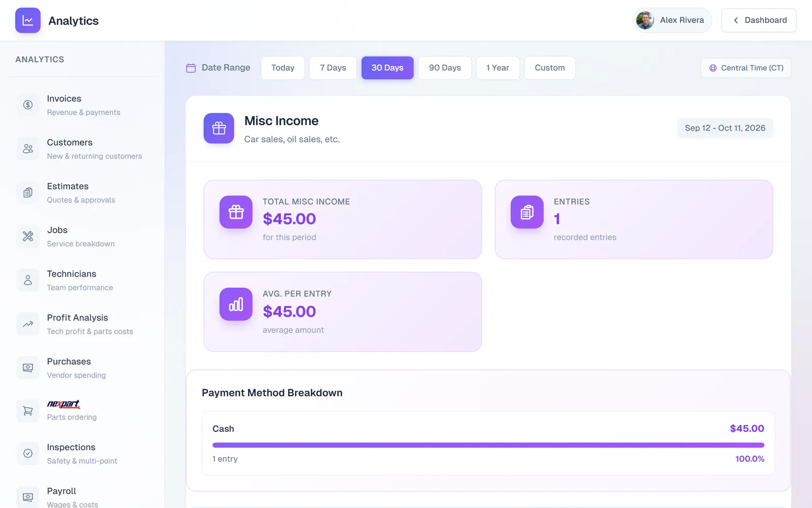Image resolution: width=812 pixels, height=508 pixels.
Task: Select the 90 Days range
Action: [x=445, y=68]
